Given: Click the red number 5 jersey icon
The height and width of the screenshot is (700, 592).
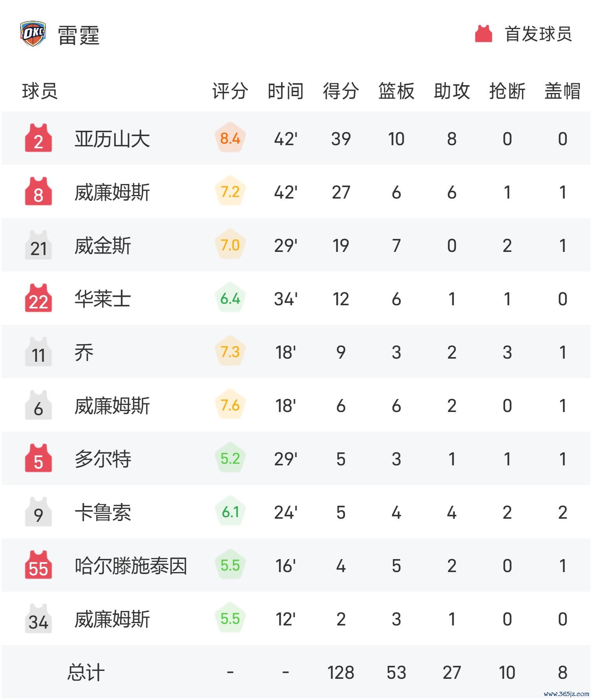Looking at the screenshot, I should click(38, 458).
